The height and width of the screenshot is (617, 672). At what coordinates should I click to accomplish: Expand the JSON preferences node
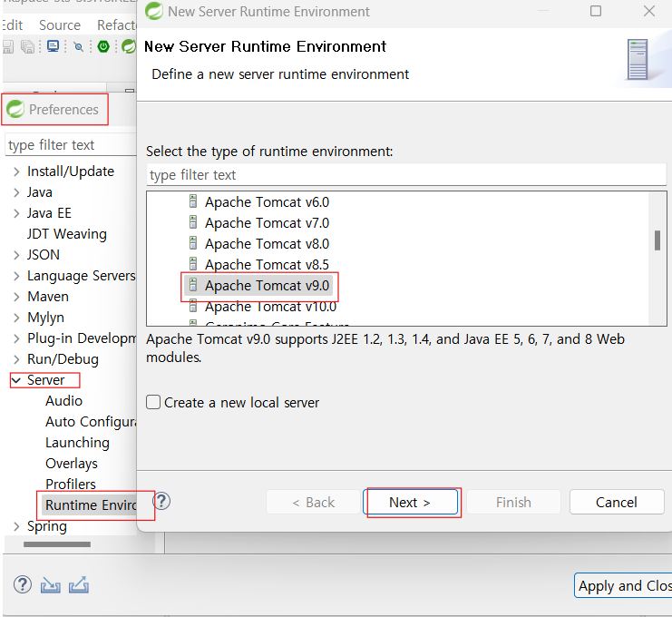pyautogui.click(x=16, y=255)
